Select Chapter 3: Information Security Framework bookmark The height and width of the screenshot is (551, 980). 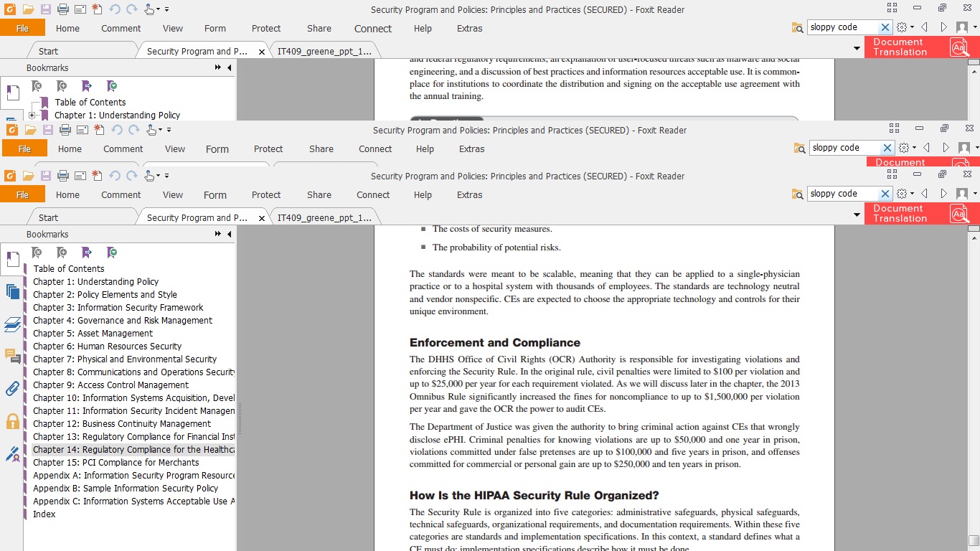tap(118, 308)
